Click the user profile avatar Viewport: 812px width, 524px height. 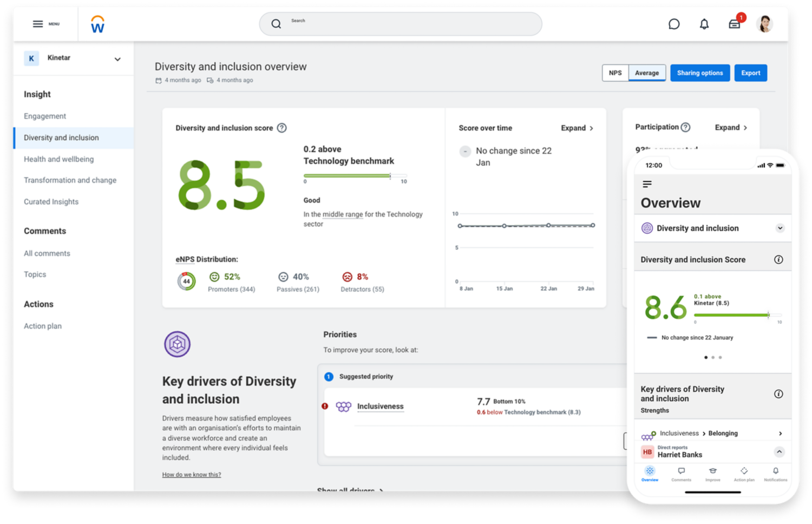click(764, 24)
